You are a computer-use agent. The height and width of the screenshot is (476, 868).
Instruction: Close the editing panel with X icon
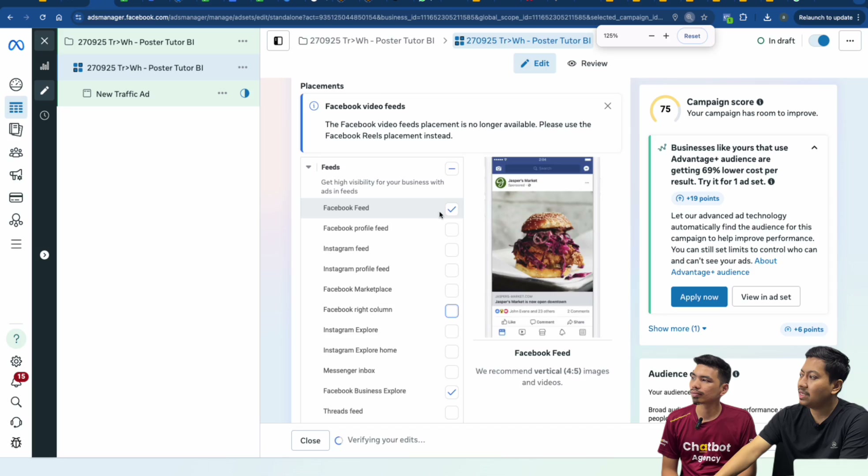pos(45,41)
